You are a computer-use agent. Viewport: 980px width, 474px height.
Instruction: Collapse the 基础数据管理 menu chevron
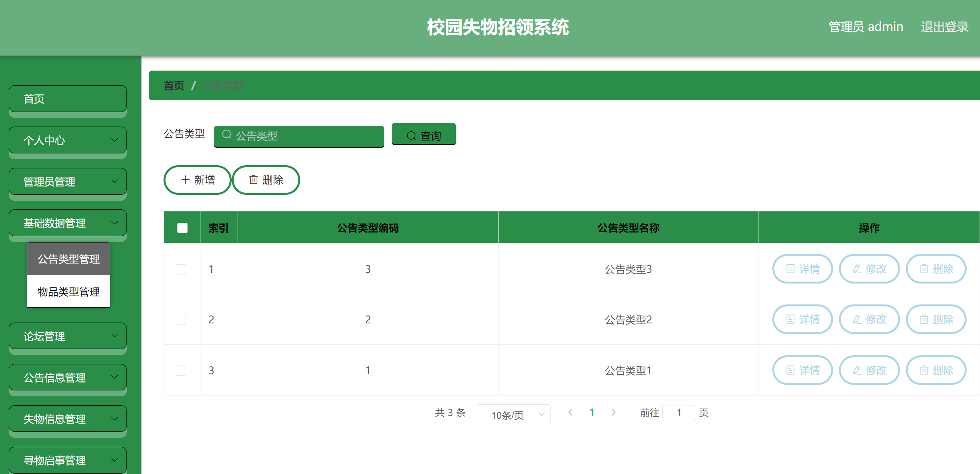click(115, 223)
